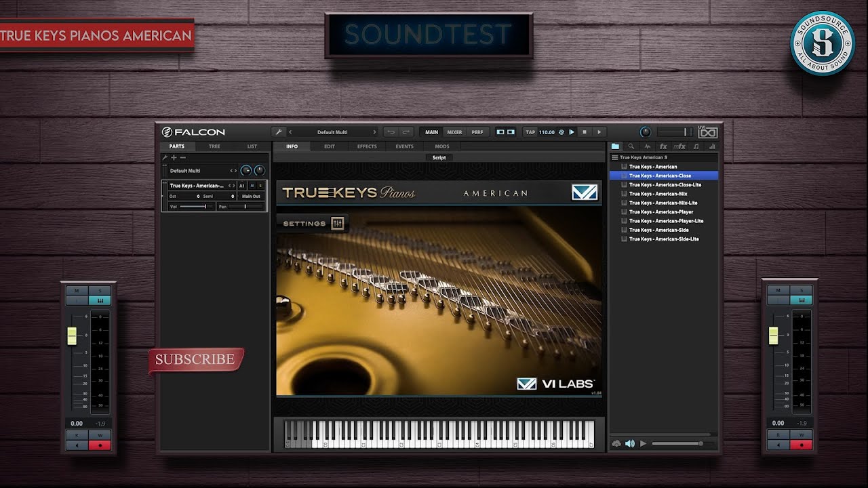The image size is (868, 488).
Task: Open the Main Out output selector
Action: coord(251,196)
